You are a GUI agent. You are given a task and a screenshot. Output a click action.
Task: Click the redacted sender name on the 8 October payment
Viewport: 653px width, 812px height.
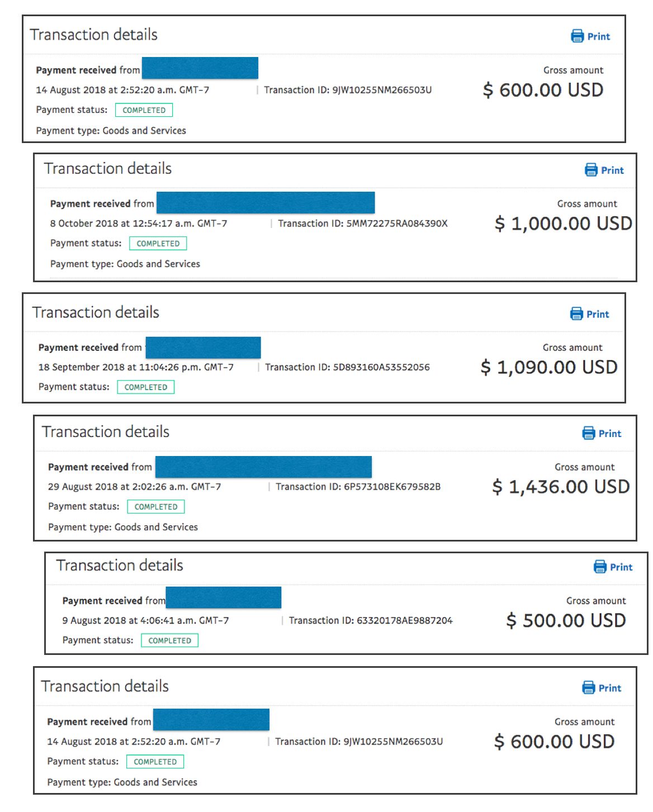tap(266, 203)
